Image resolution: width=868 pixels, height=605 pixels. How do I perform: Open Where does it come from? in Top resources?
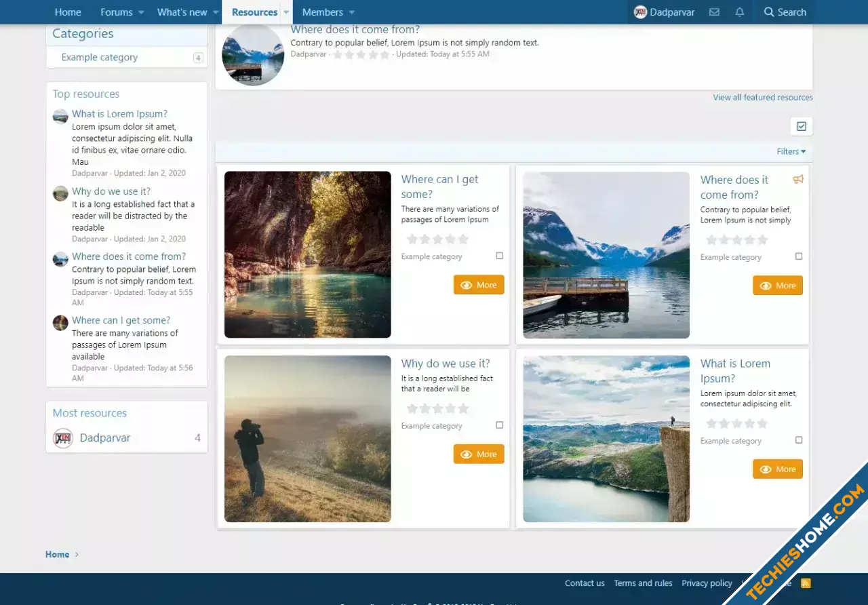tap(129, 256)
